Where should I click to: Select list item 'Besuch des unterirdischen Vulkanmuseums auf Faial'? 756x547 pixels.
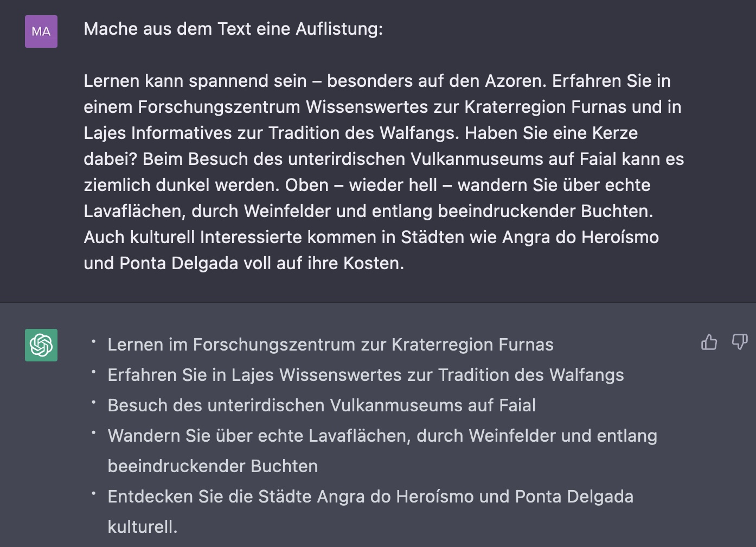pyautogui.click(x=322, y=405)
